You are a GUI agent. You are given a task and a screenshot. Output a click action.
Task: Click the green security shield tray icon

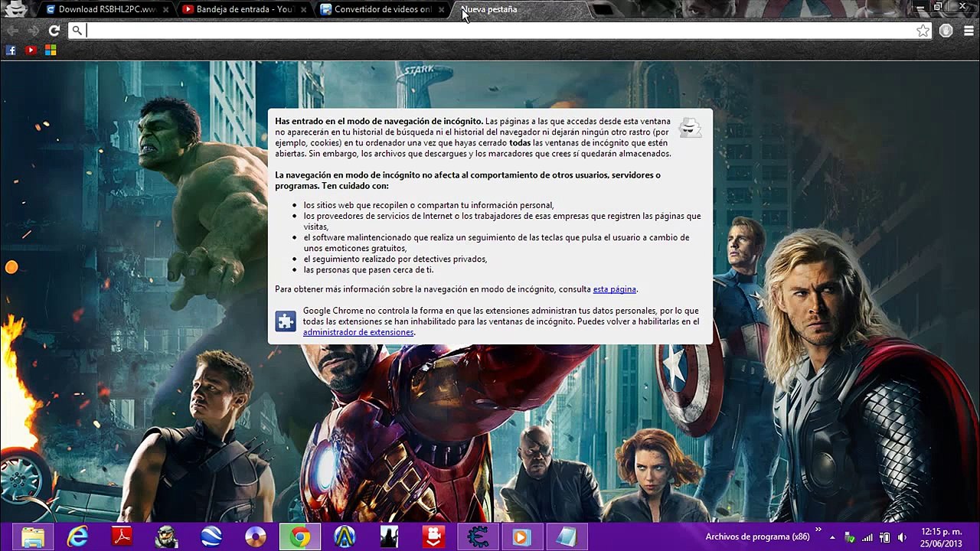coord(849,537)
